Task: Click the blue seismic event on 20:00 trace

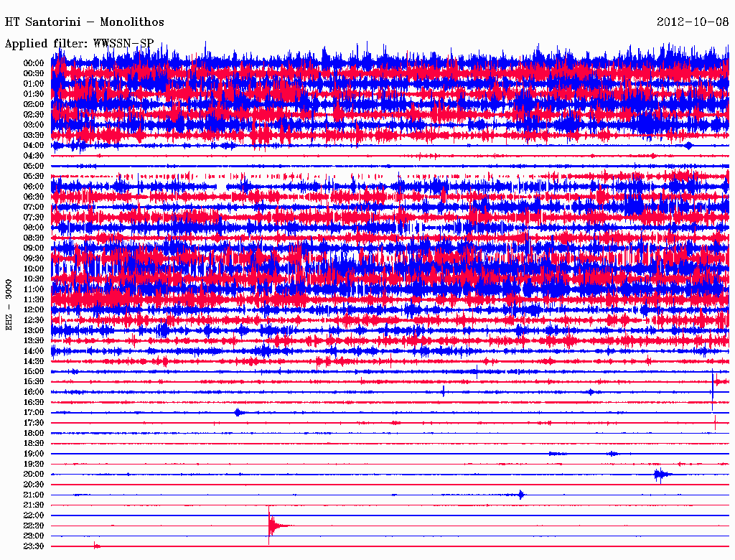Action: (x=660, y=474)
